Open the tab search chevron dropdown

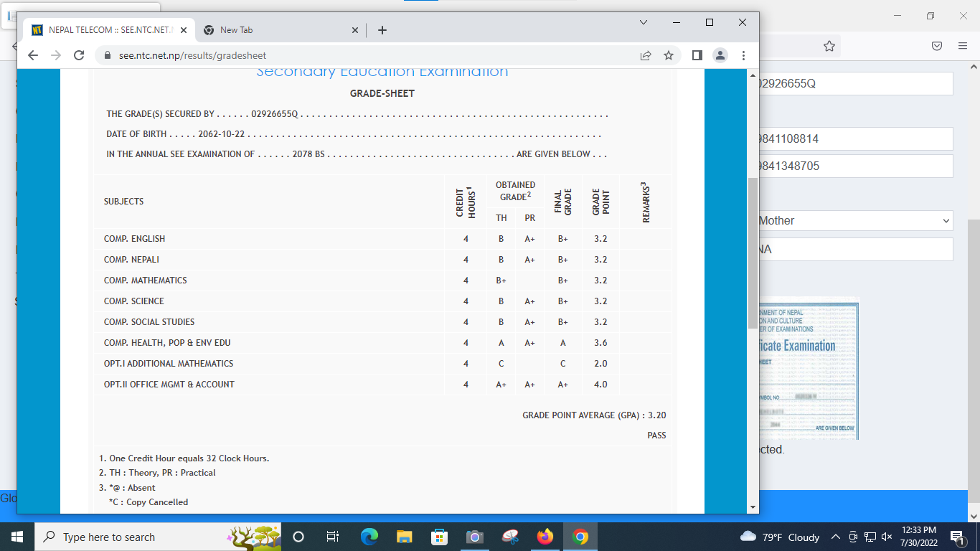[644, 22]
